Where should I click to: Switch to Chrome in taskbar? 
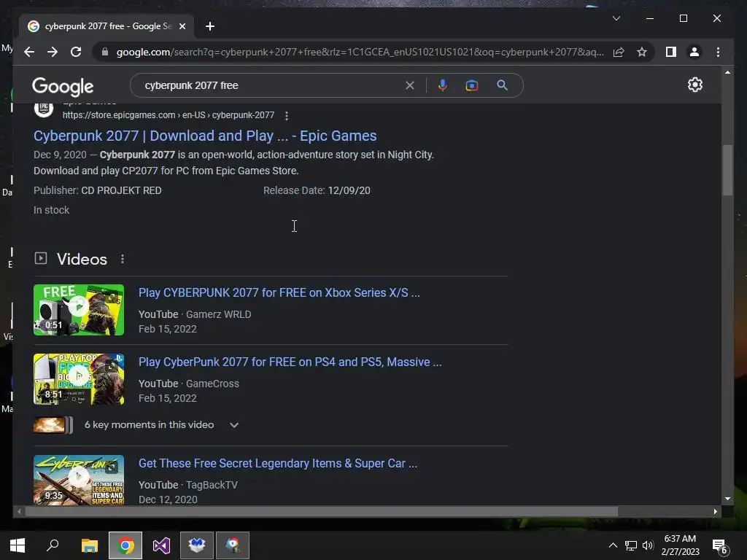point(125,545)
